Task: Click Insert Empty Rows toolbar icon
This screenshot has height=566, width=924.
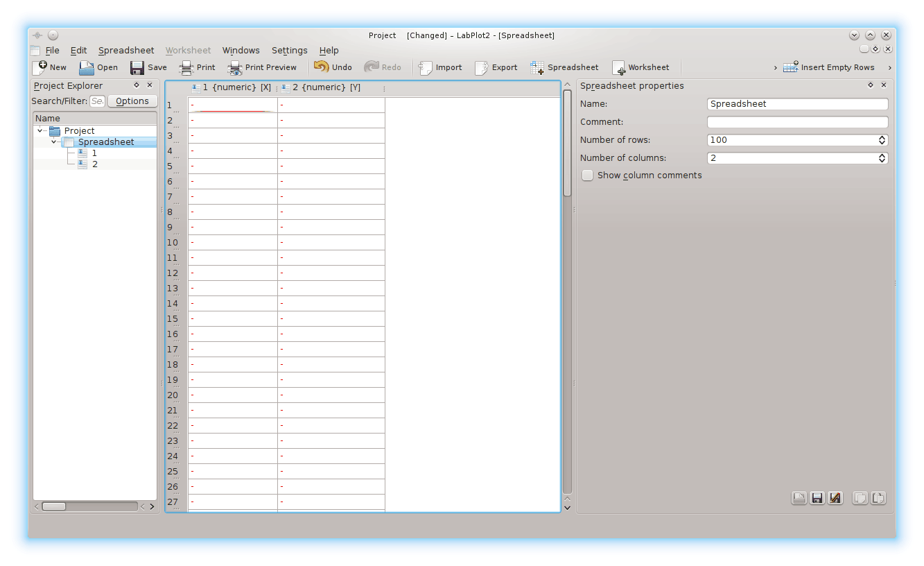Action: tap(791, 67)
